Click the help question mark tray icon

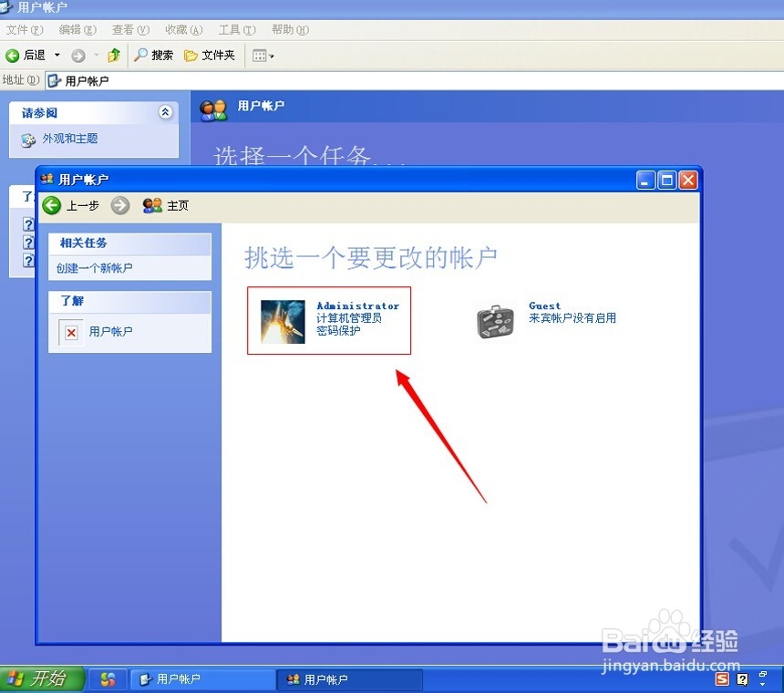click(x=742, y=679)
